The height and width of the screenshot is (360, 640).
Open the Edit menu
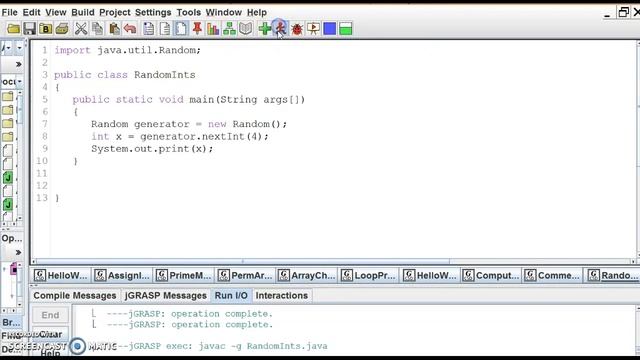coord(31,12)
